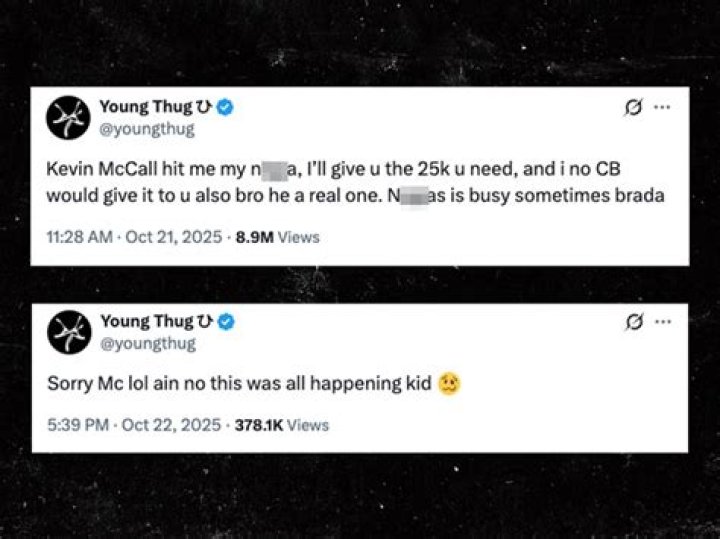Viewport: 720px width, 539px height.
Task: Click the emoji ending the "Sorry Mc" tweet
Action: point(449,383)
